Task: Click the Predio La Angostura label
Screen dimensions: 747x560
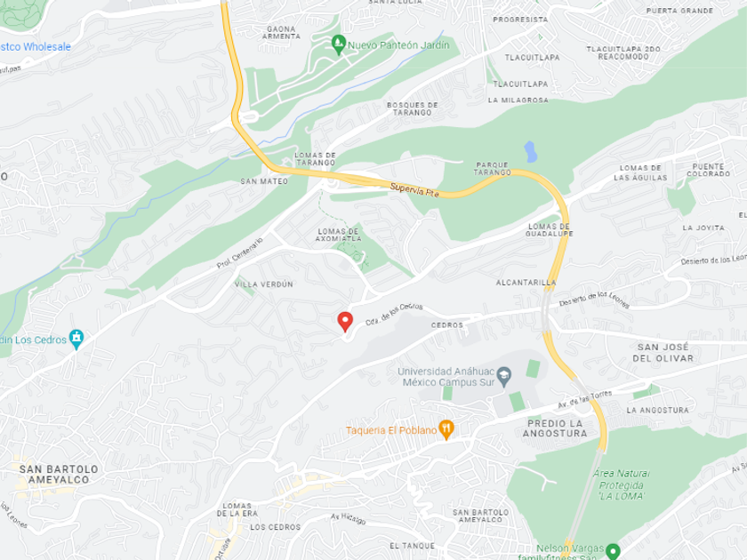Action: coord(555,428)
